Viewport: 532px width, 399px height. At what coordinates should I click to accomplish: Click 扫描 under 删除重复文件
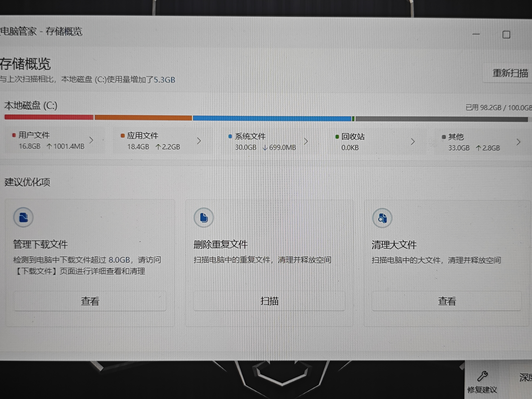(x=269, y=301)
